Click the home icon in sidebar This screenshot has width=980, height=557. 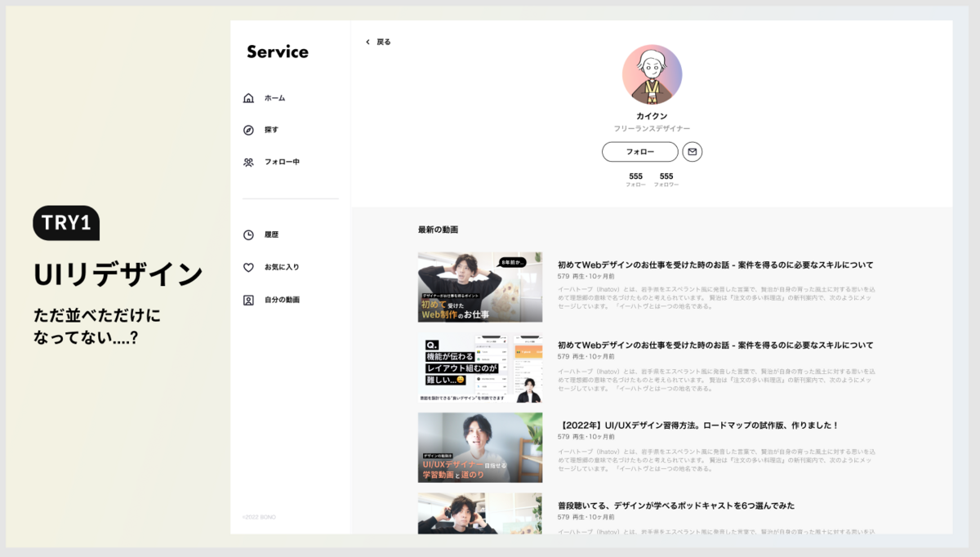tap(248, 98)
